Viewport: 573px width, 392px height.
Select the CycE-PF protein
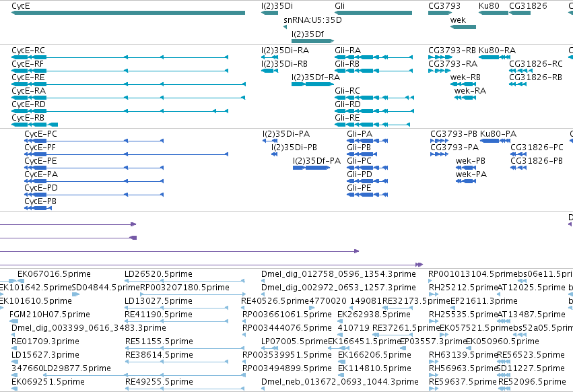click(126, 154)
